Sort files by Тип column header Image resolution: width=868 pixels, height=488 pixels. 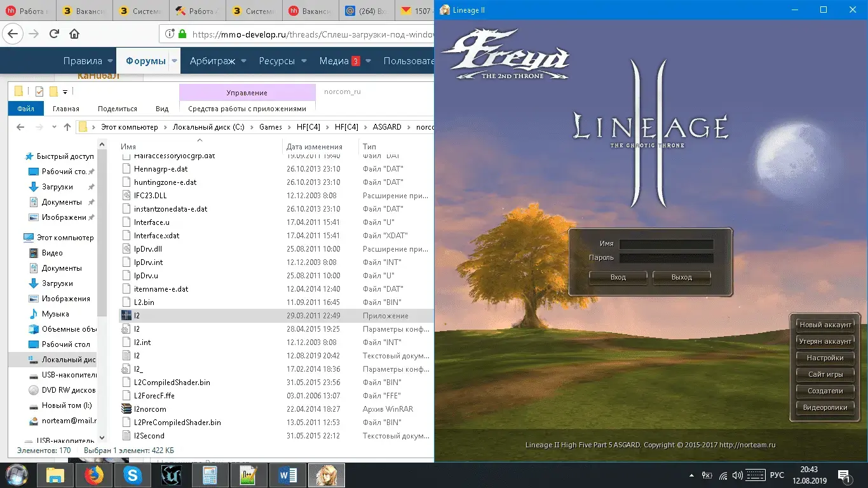(369, 146)
